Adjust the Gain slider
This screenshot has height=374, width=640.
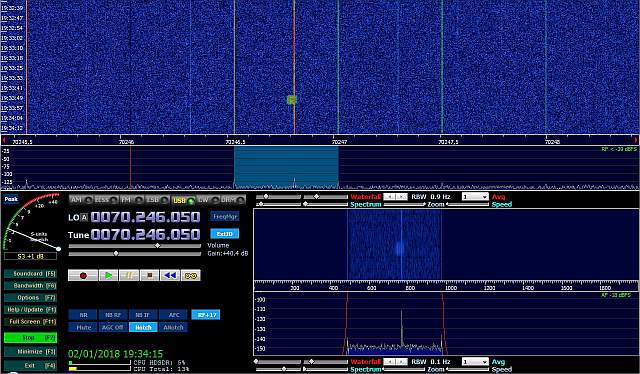point(135,254)
